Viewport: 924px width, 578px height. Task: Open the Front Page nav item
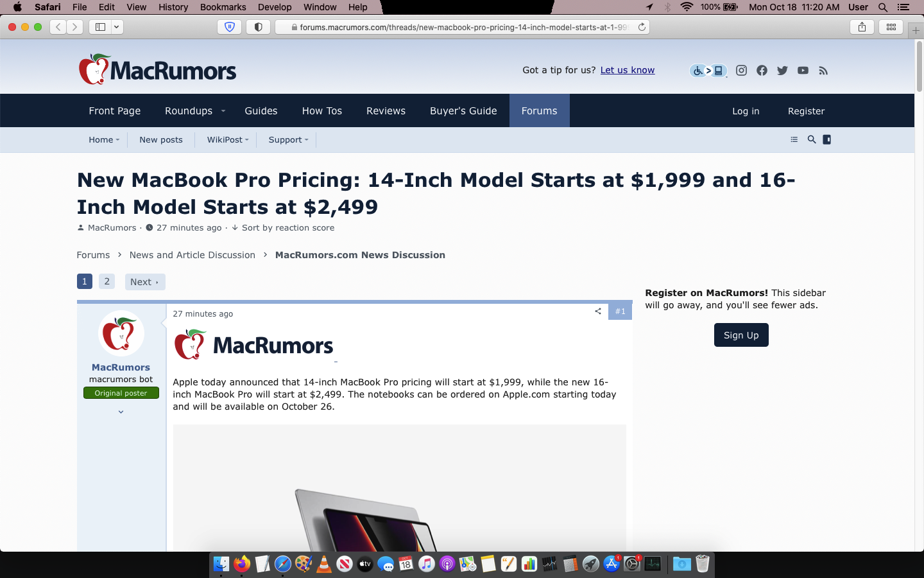[115, 110]
